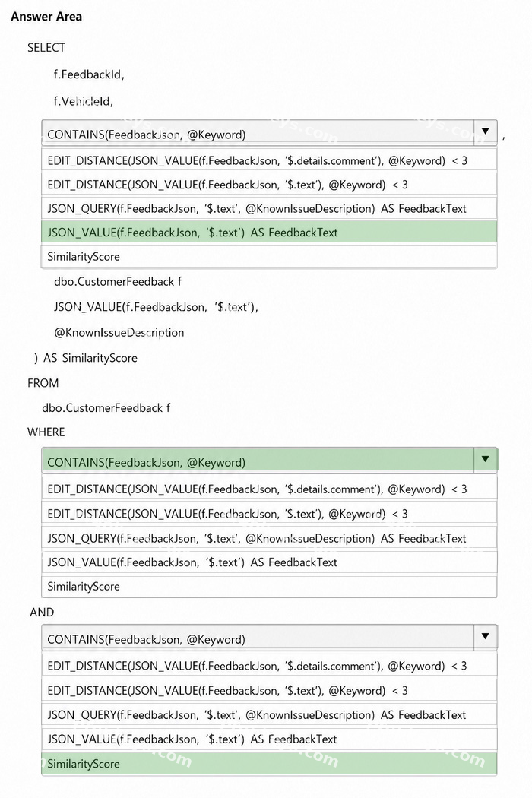The width and height of the screenshot is (532, 798).
Task: Choose EDIT_DISTANCE $.details.comment in WHERE list
Action: tap(269, 489)
